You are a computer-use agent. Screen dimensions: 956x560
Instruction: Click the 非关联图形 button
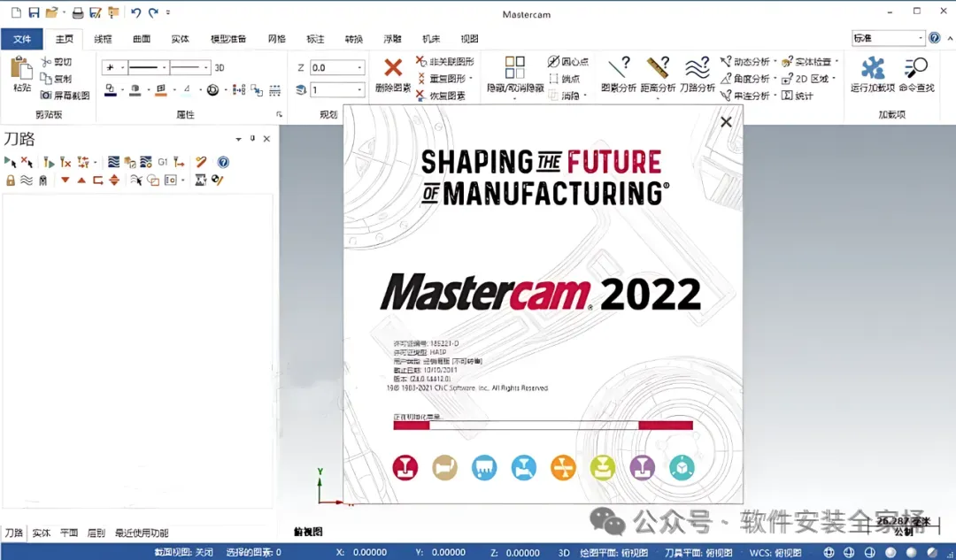445,62
